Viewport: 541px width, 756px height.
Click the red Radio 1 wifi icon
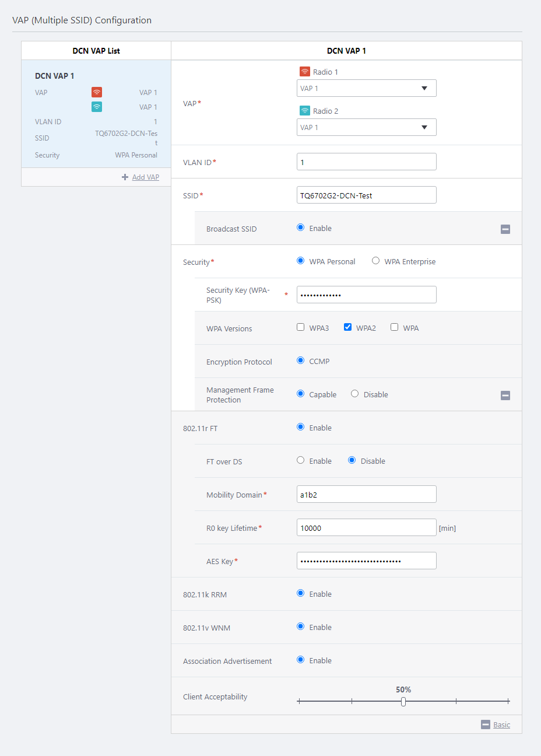coord(304,72)
